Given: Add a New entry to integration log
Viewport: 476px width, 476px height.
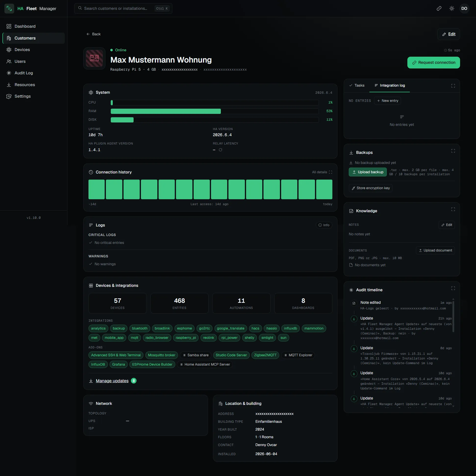Looking at the screenshot, I should tap(387, 101).
